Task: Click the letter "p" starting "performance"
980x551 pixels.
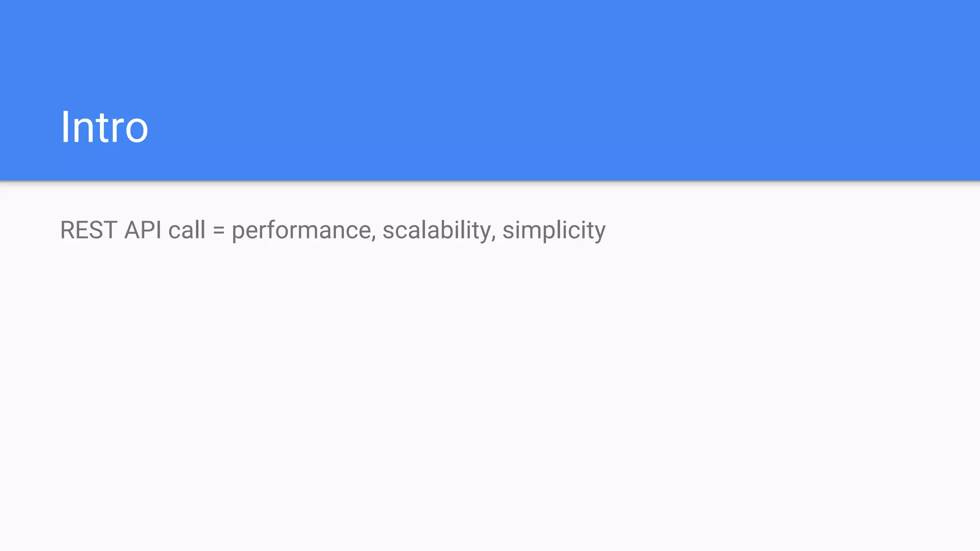Action: (238, 234)
